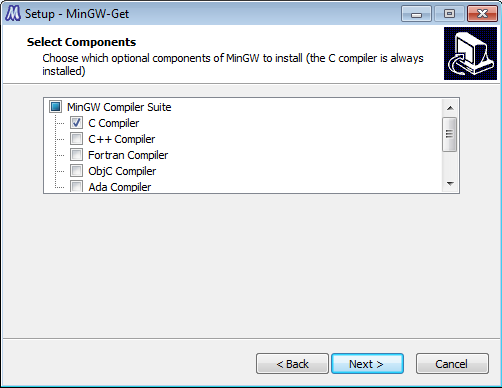The height and width of the screenshot is (388, 502).
Task: Toggle the C Compiler checkbox
Action: click(x=76, y=123)
